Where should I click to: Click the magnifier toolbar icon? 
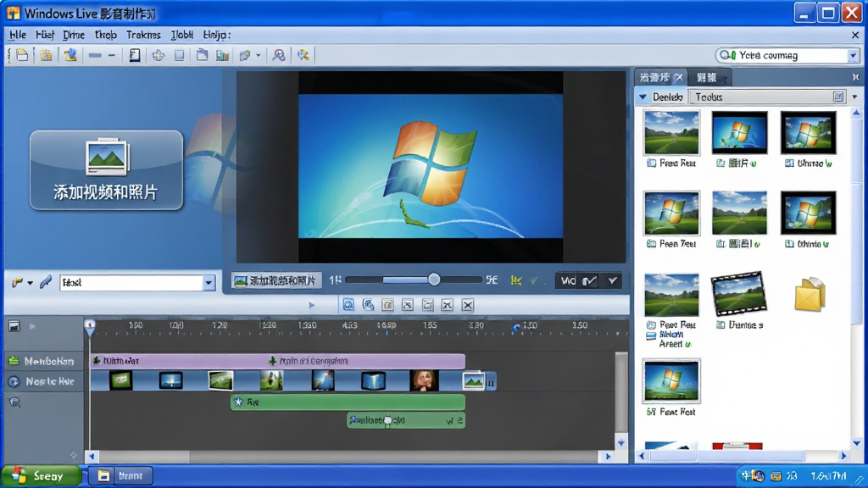pyautogui.click(x=279, y=55)
